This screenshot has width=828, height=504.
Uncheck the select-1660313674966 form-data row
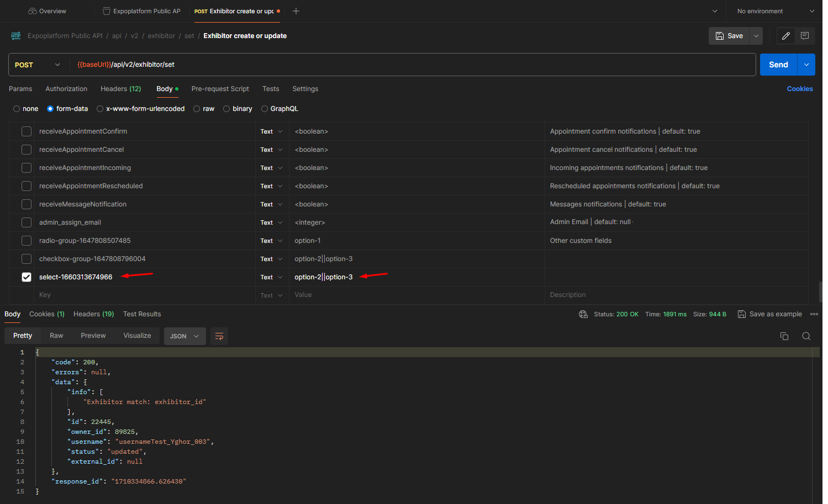(x=26, y=277)
